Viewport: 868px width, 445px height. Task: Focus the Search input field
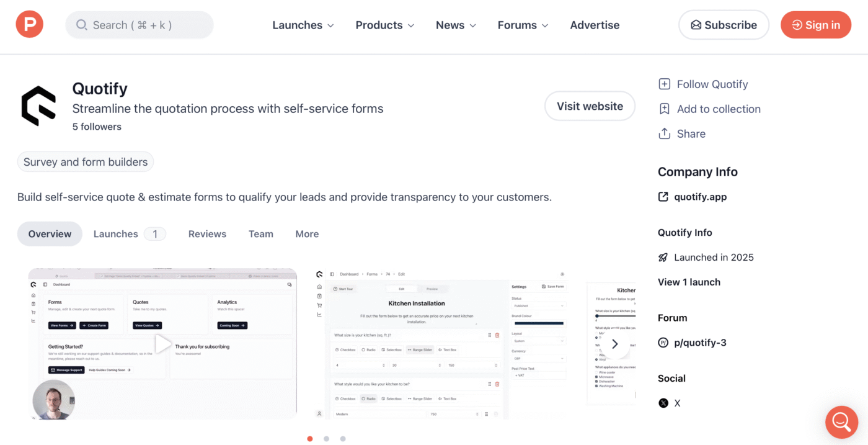click(139, 25)
